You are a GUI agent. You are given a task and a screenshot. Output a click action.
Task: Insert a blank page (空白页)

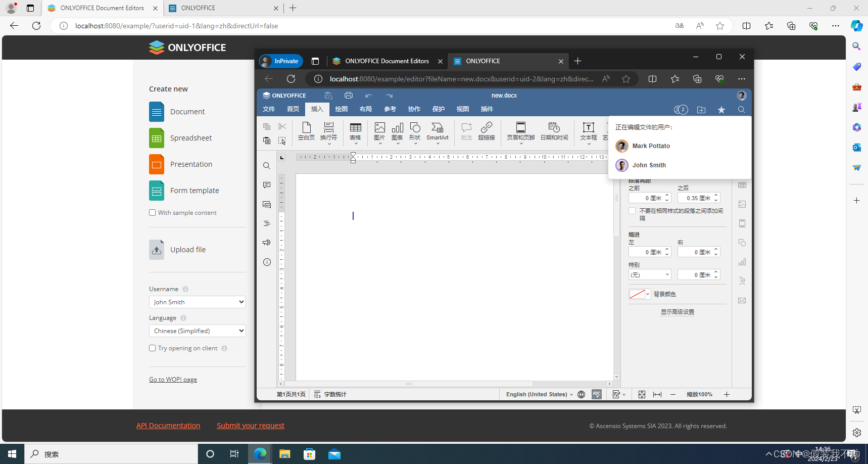306,131
